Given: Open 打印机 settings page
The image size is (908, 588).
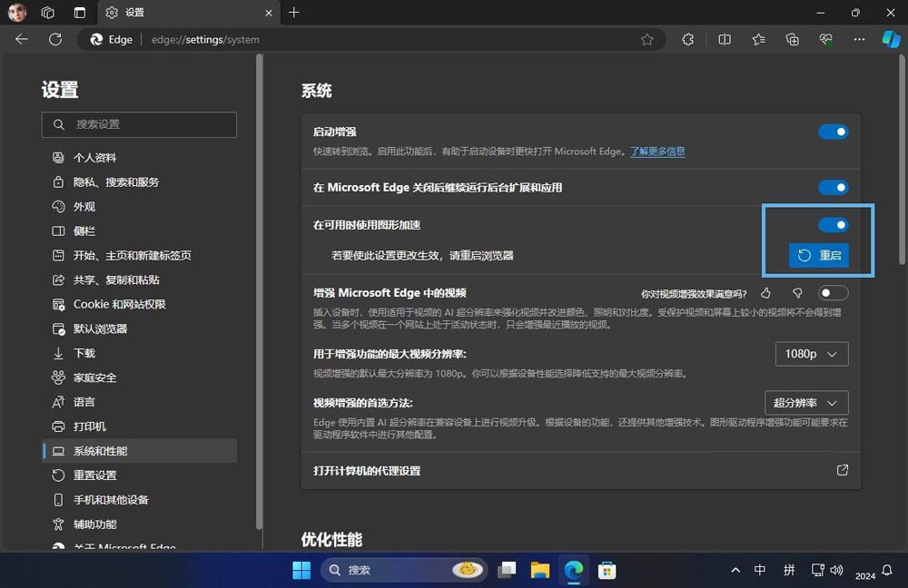Looking at the screenshot, I should pos(139,426).
